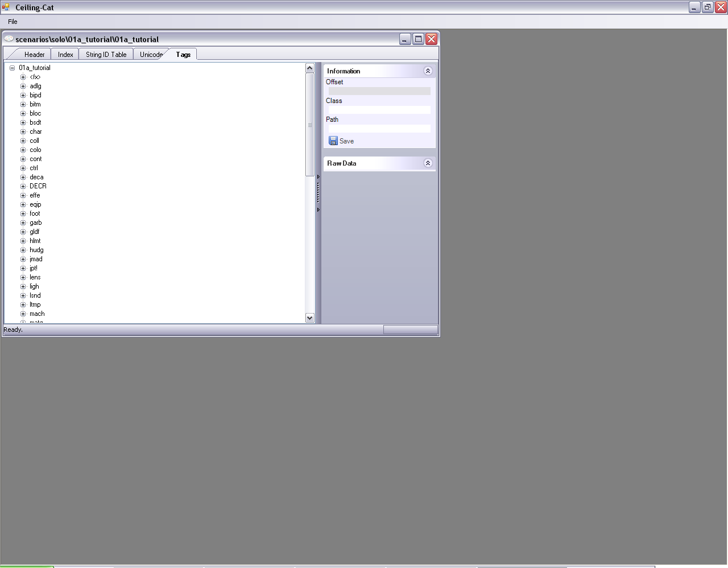Expand the hudg tag group
This screenshot has height=568, width=728.
tap(23, 250)
